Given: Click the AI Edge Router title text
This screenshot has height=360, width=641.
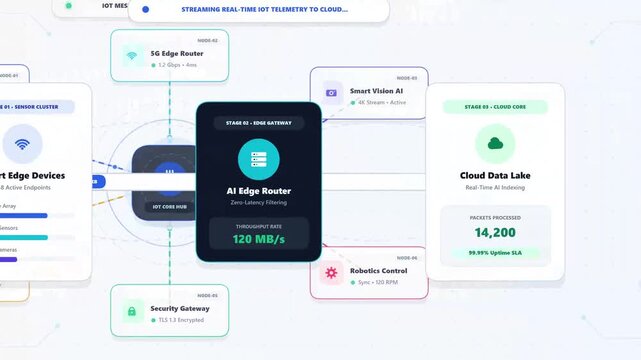Looking at the screenshot, I should tap(258, 191).
